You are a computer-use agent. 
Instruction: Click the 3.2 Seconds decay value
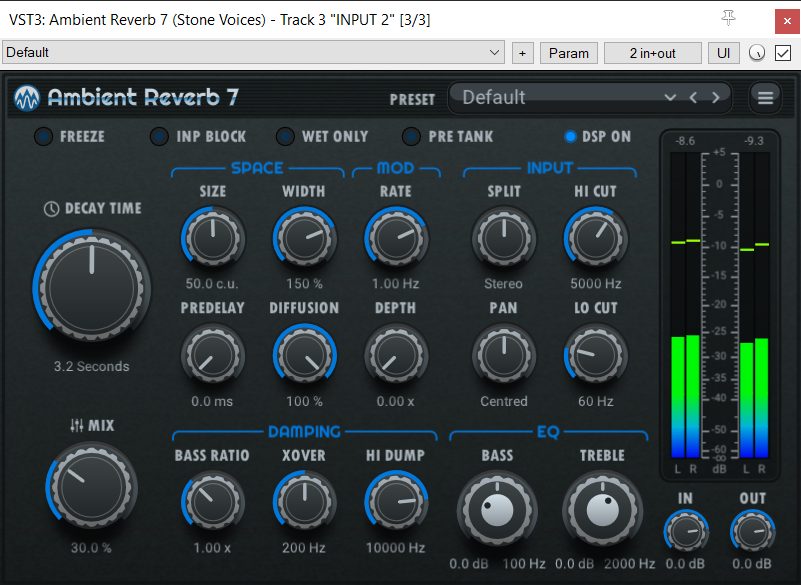coord(91,366)
